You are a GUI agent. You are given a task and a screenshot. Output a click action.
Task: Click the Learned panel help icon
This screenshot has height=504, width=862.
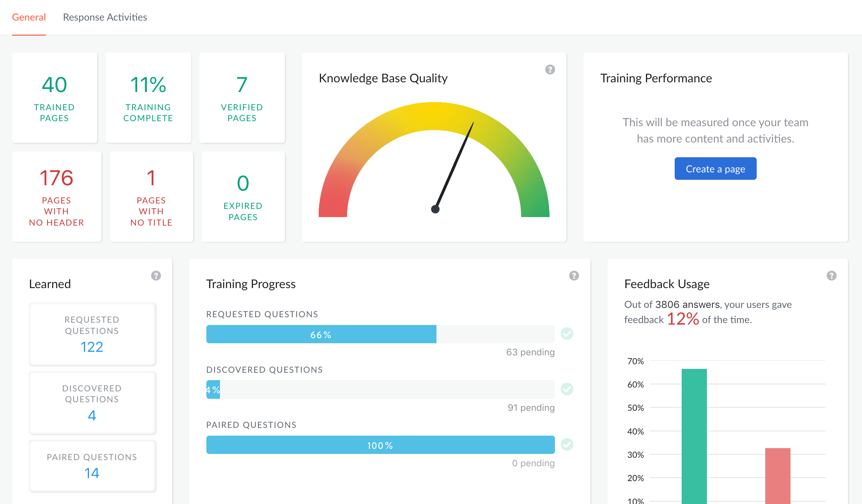coord(156,276)
